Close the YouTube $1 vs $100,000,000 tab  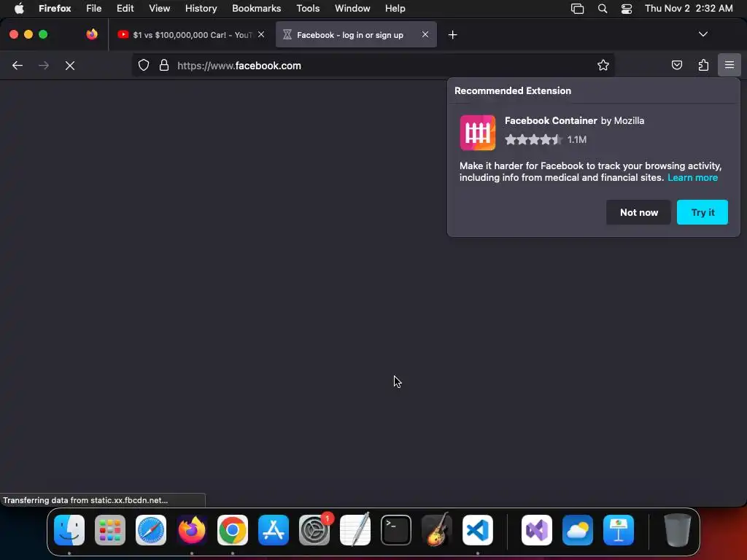point(261,34)
